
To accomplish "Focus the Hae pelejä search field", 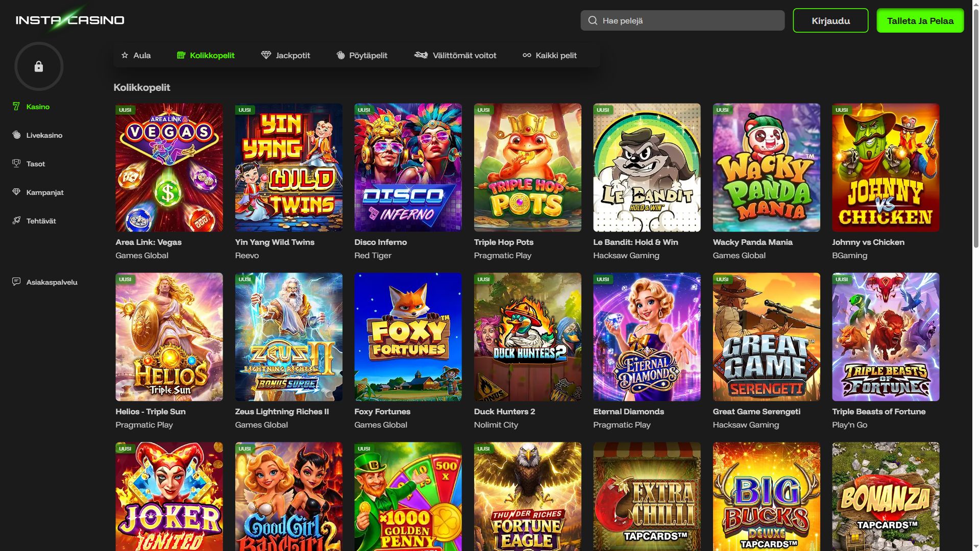I will [x=682, y=20].
